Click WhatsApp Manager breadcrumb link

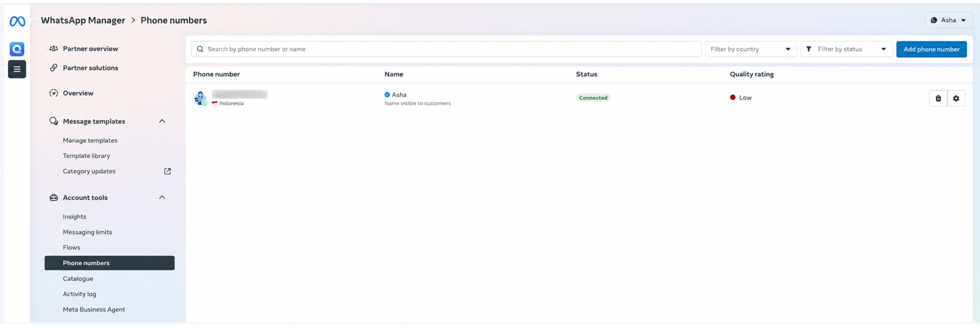pyautogui.click(x=83, y=20)
